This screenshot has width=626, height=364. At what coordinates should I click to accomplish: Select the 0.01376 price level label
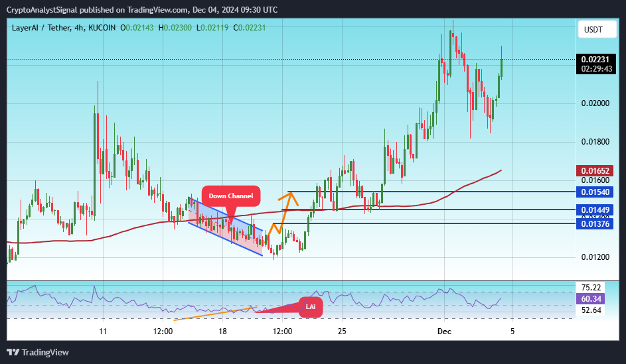[x=594, y=224]
